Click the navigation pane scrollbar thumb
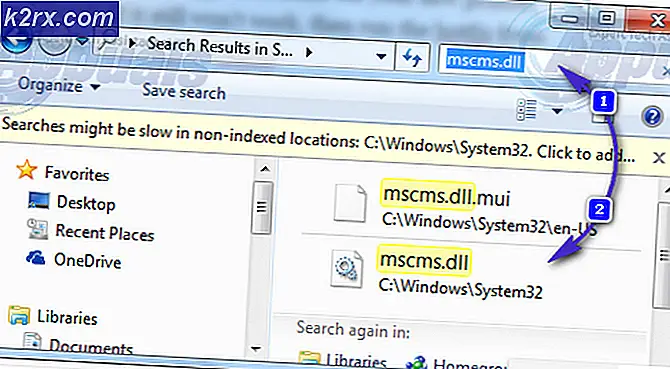The height and width of the screenshot is (369, 670). click(262, 208)
